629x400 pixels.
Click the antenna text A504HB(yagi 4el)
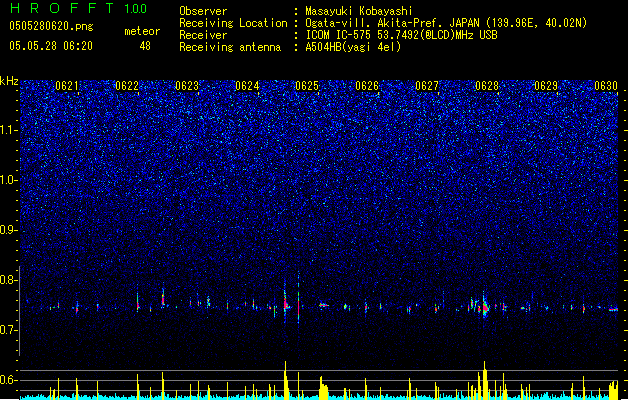point(353,47)
